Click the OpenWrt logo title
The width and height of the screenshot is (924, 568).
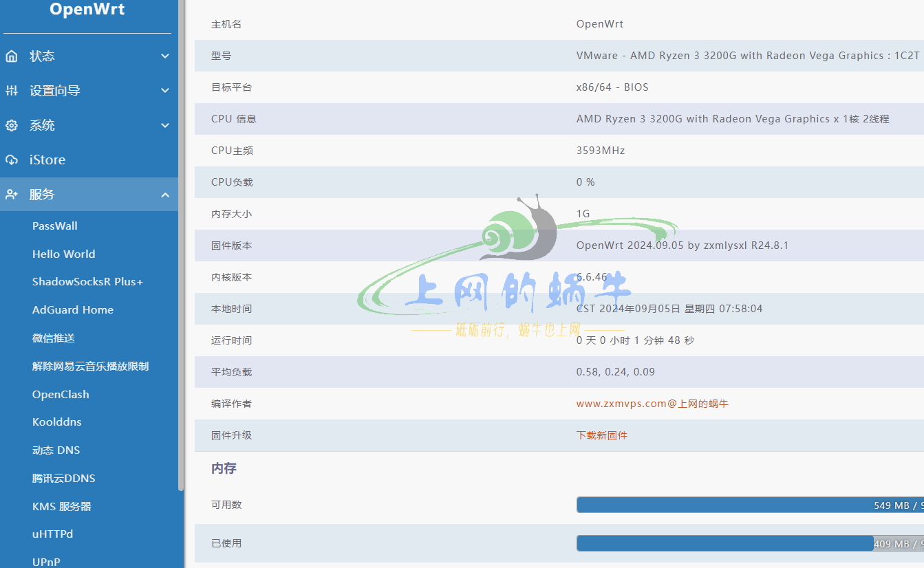point(87,10)
